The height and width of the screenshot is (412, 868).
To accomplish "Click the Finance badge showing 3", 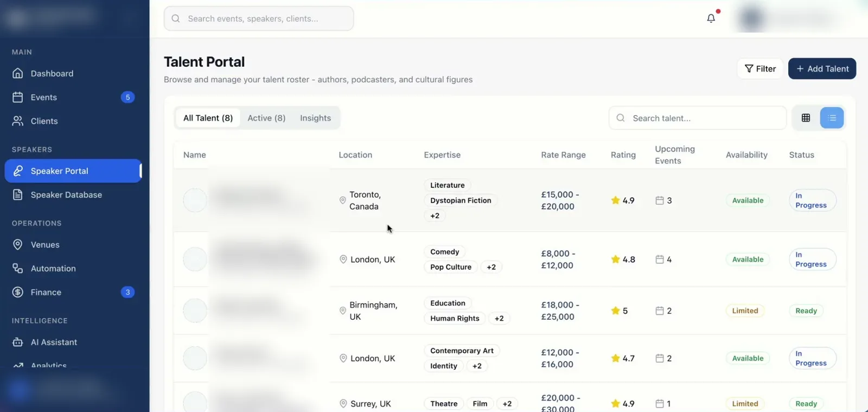I will (x=127, y=292).
